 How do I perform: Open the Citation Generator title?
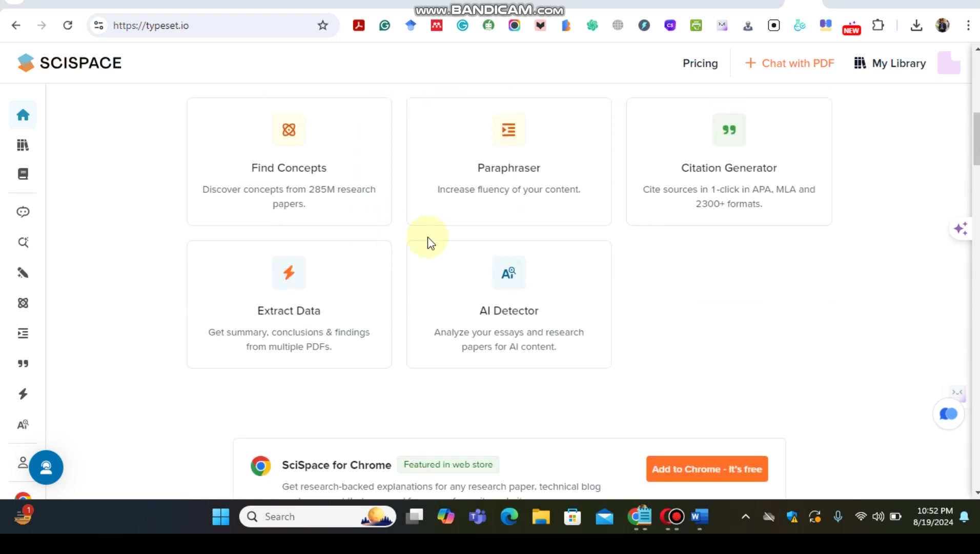pyautogui.click(x=729, y=168)
